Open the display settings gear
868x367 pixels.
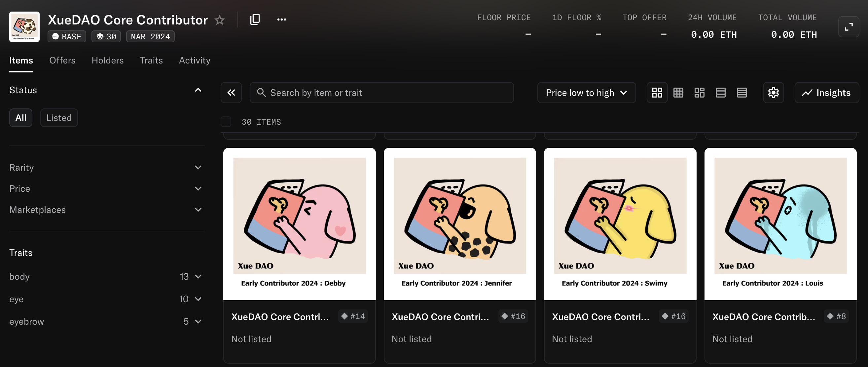pyautogui.click(x=773, y=93)
